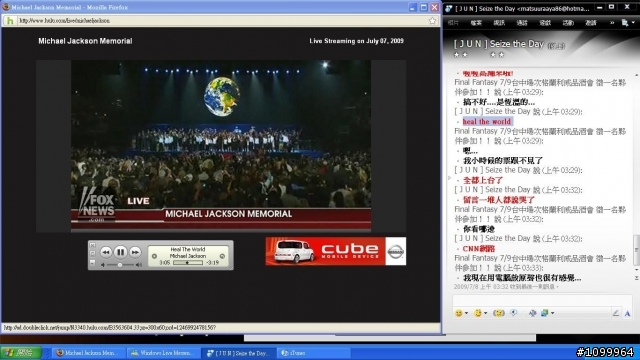
Task: Open the Nissan cube advertisement banner
Action: click(x=336, y=251)
